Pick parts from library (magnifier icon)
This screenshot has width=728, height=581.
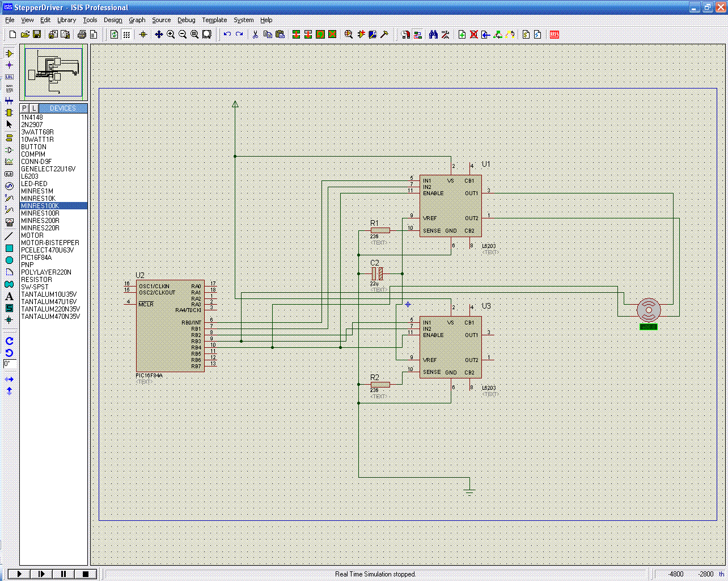349,35
